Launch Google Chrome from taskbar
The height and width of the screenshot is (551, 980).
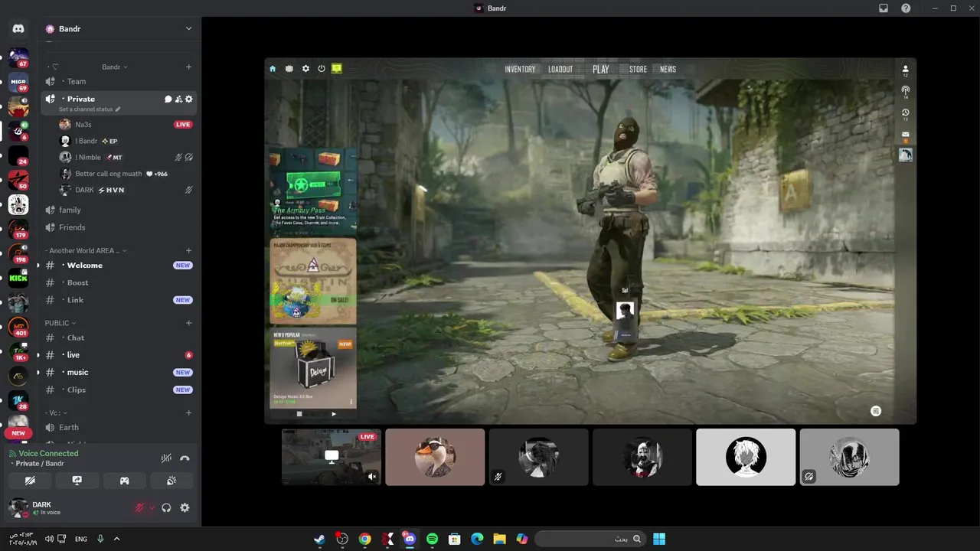[364, 539]
